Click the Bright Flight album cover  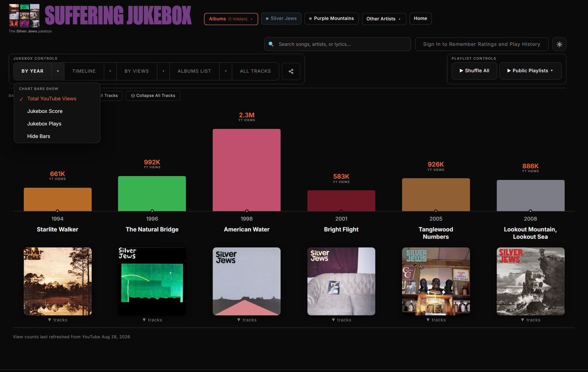pyautogui.click(x=341, y=281)
